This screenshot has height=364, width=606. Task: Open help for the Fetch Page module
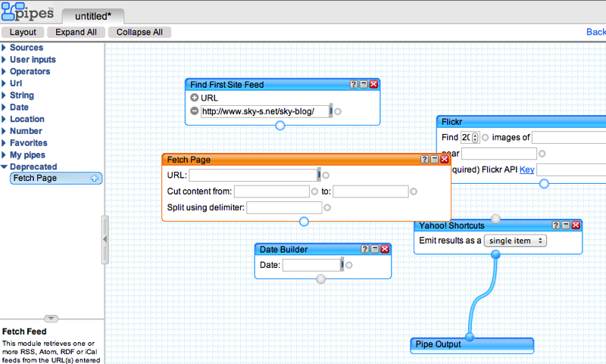click(x=424, y=159)
